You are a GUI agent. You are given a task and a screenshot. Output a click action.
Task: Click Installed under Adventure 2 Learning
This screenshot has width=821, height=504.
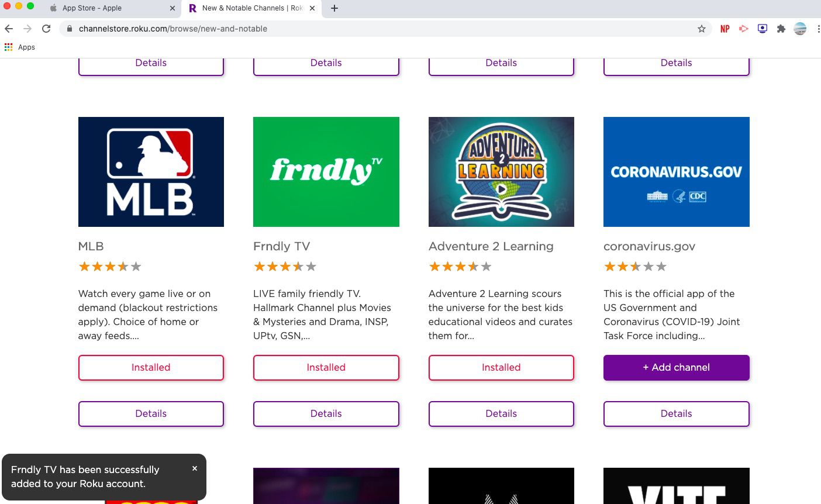coord(501,368)
